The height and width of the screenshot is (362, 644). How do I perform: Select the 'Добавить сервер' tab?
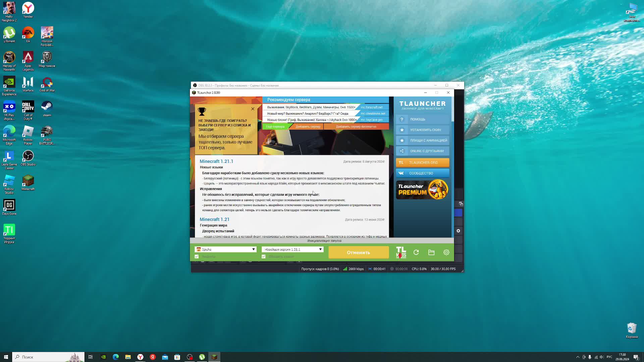[x=308, y=127]
